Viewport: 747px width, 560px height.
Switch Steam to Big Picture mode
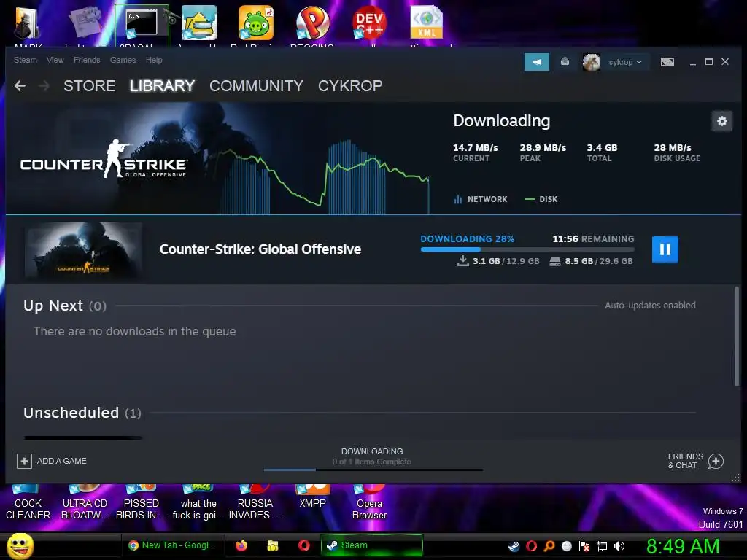(x=667, y=62)
